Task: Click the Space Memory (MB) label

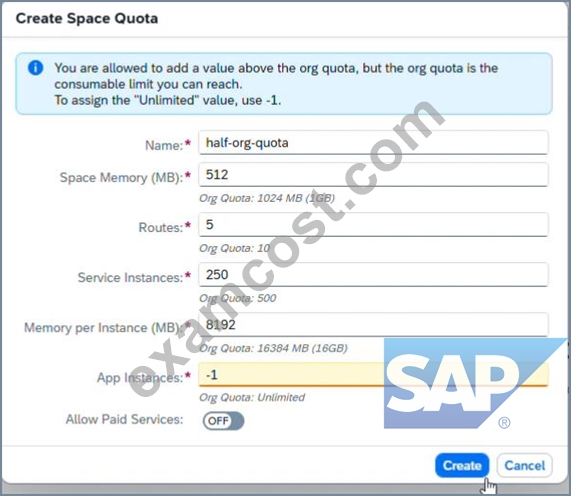Action: pos(122,177)
